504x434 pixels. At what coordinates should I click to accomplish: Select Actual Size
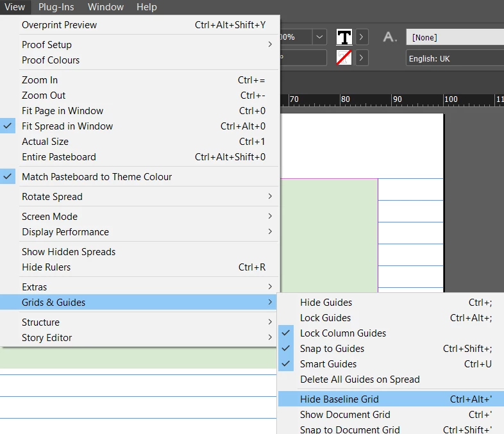[x=139, y=141]
